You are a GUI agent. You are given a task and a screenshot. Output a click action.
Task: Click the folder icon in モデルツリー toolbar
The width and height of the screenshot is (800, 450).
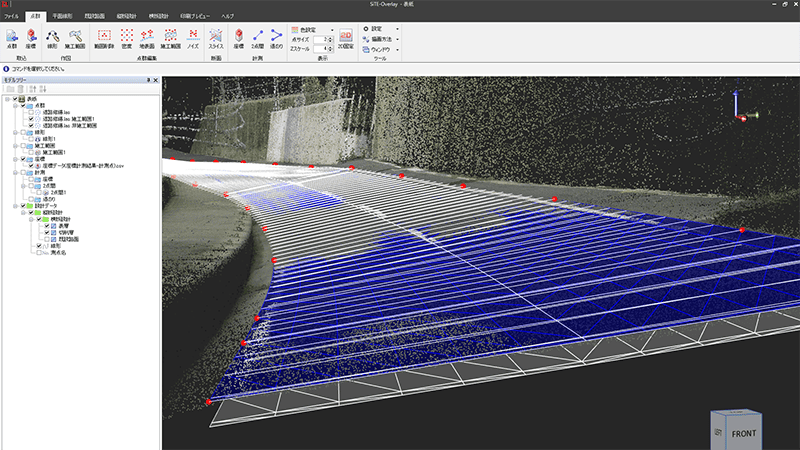click(10, 89)
